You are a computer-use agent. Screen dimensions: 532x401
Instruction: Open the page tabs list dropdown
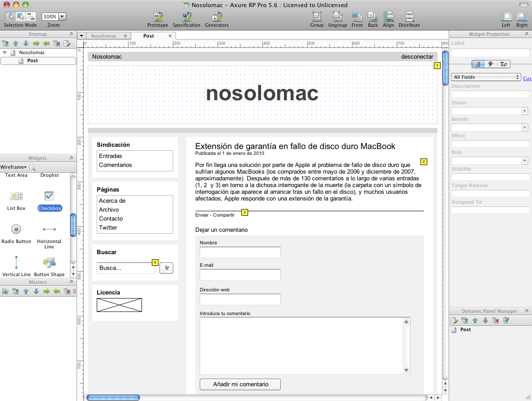(82, 36)
